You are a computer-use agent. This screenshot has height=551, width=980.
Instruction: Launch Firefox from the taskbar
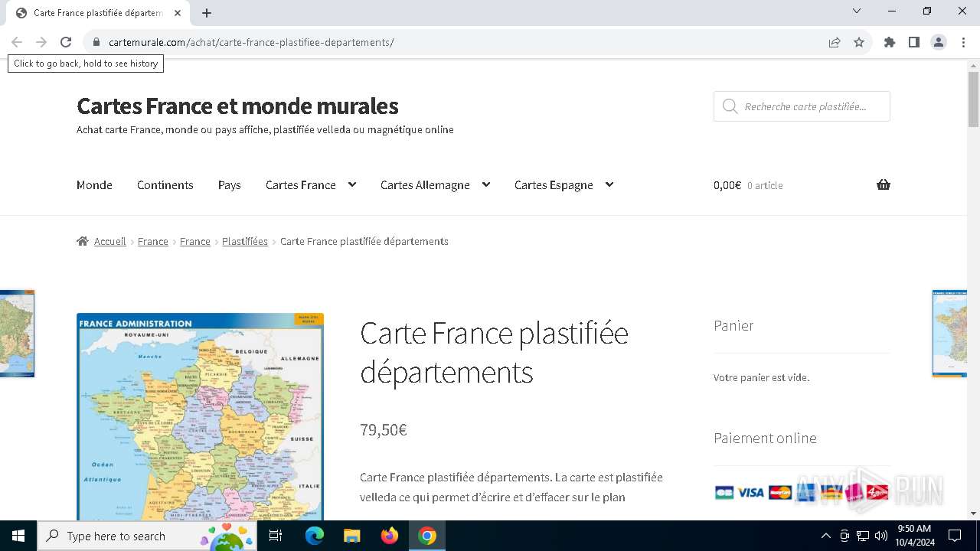coord(390,536)
